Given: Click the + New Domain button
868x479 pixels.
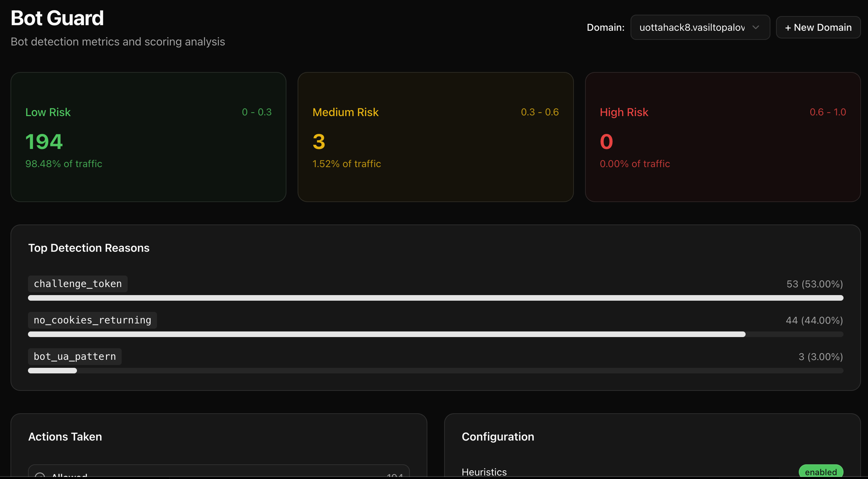Looking at the screenshot, I should point(818,27).
